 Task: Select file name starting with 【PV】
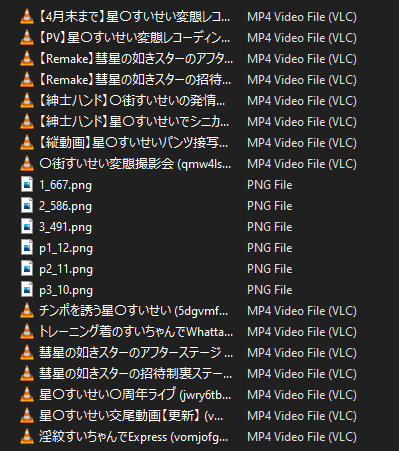pyautogui.click(x=135, y=38)
